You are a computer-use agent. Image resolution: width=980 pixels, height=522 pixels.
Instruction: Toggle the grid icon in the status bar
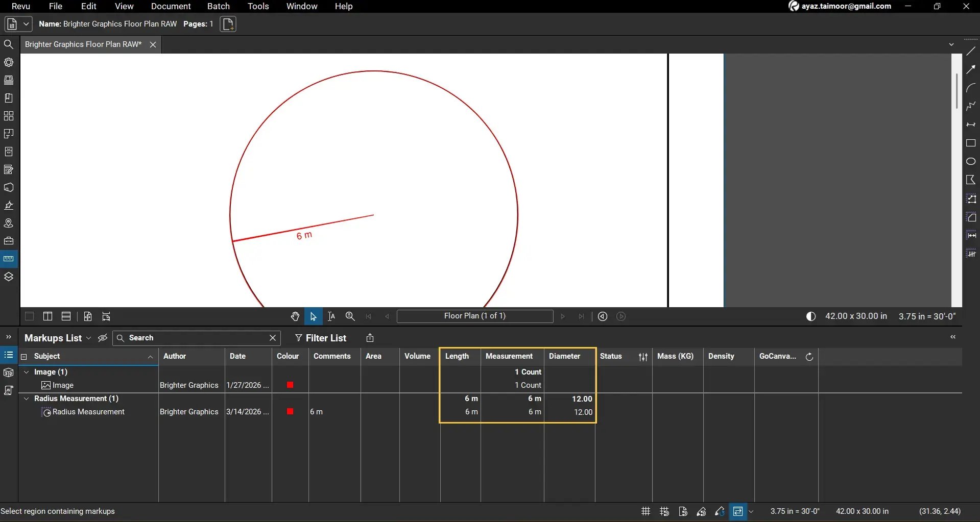point(645,511)
